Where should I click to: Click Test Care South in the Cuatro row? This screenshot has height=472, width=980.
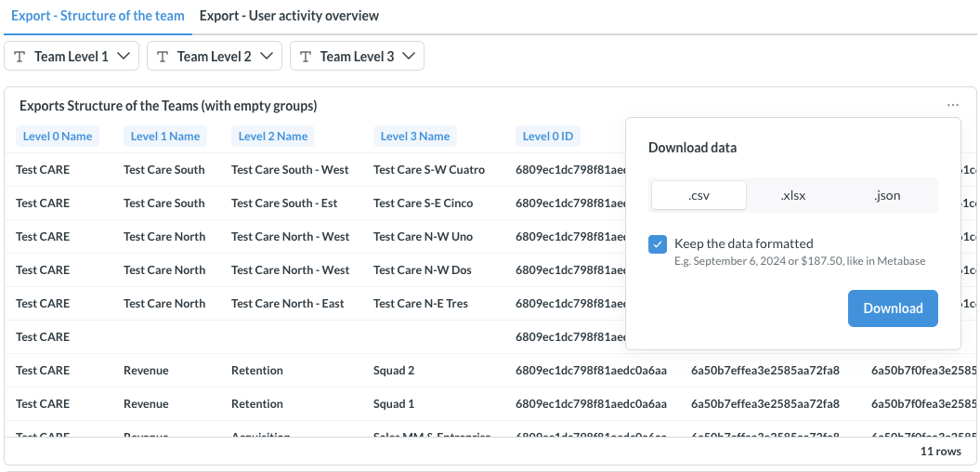coord(164,169)
